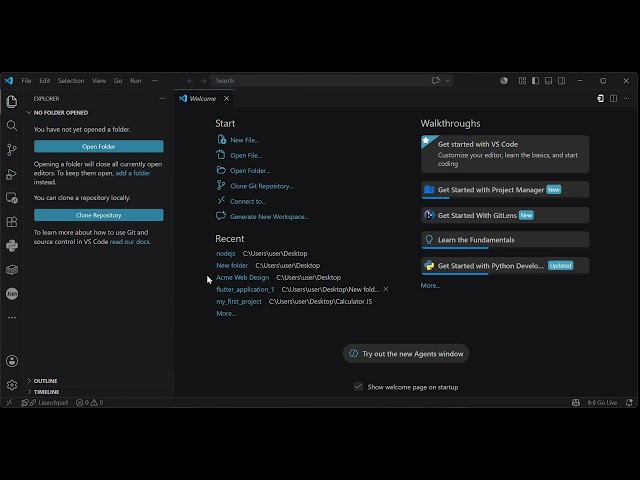Open Customize Layout icon
The image size is (640, 480).
522,81
